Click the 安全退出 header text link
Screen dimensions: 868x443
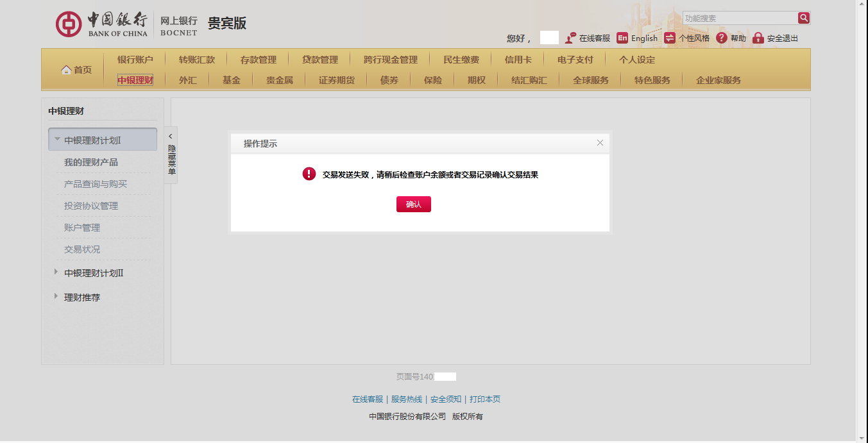783,38
